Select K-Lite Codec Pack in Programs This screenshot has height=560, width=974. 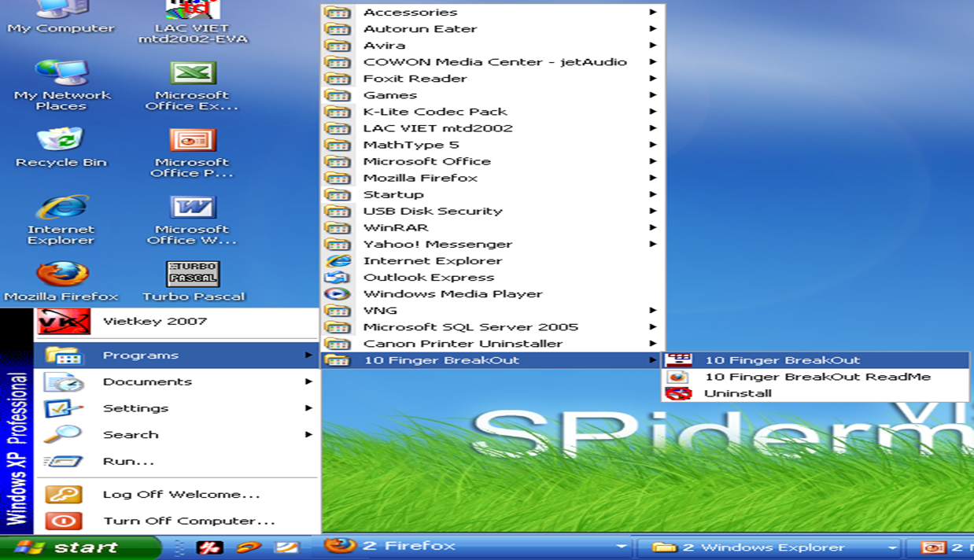pos(493,112)
